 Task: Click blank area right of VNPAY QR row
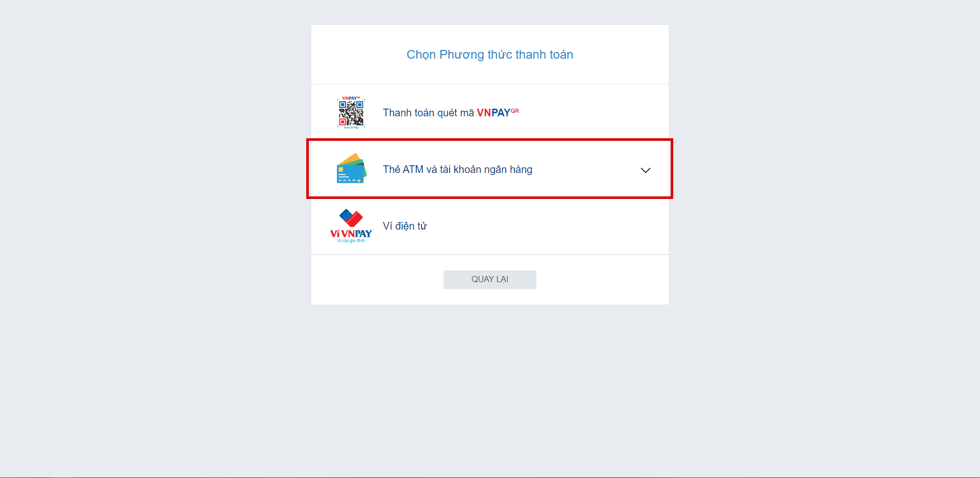tap(592, 112)
